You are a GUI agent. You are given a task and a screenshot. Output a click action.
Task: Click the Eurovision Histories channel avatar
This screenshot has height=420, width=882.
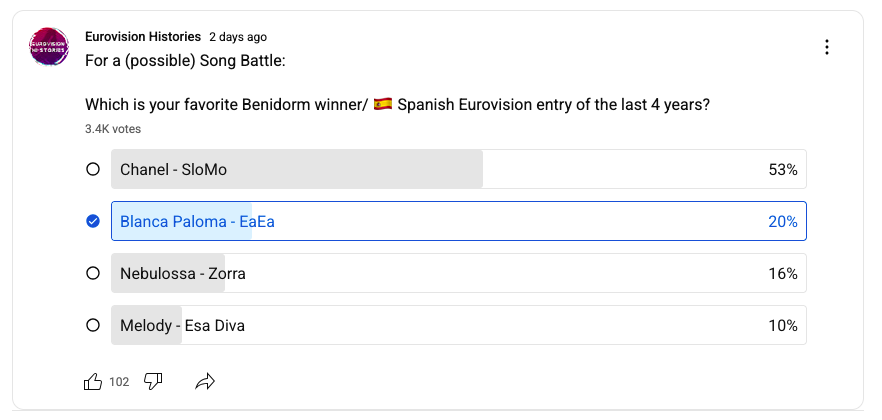click(49, 47)
